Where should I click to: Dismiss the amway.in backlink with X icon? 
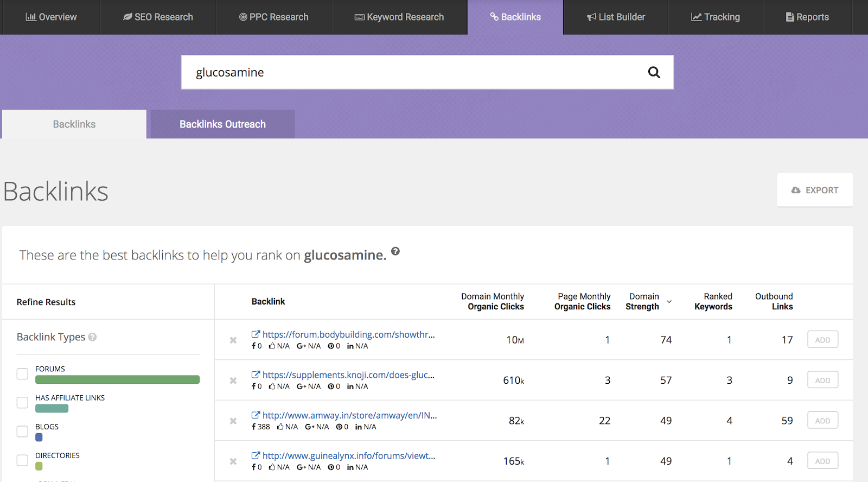pyautogui.click(x=233, y=421)
